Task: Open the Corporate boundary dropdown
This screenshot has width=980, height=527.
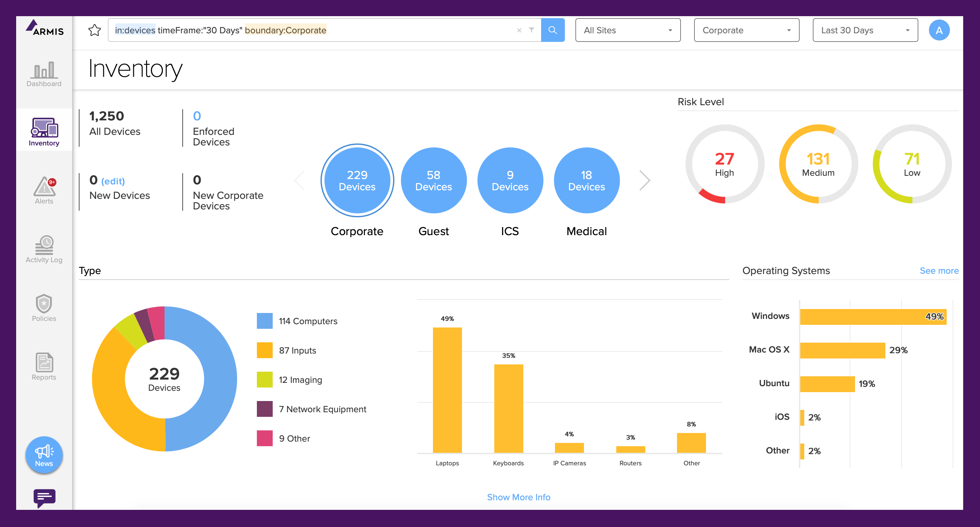Action: click(x=746, y=30)
